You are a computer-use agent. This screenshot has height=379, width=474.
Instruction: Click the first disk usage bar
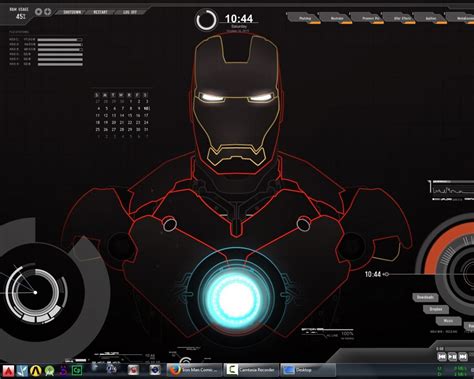[60, 40]
